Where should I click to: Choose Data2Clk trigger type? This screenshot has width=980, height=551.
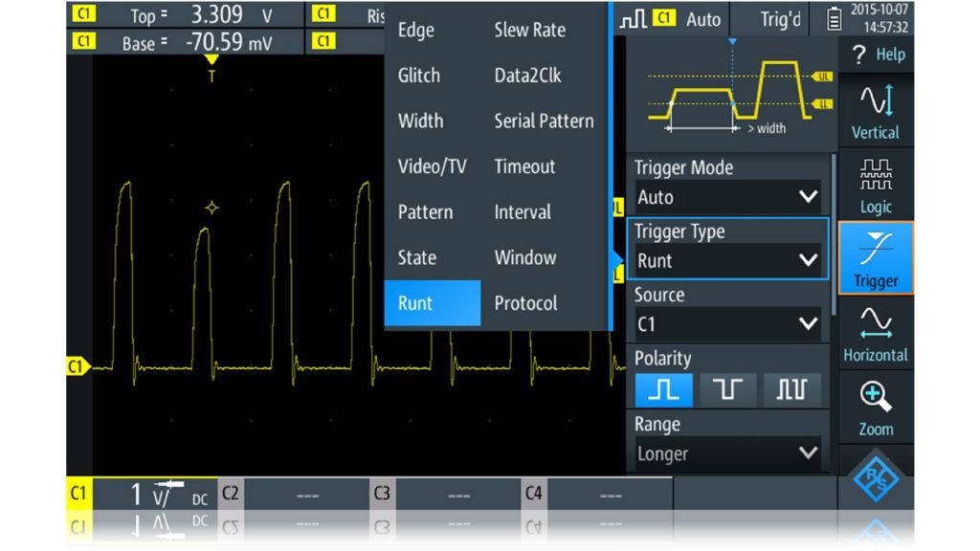[528, 76]
